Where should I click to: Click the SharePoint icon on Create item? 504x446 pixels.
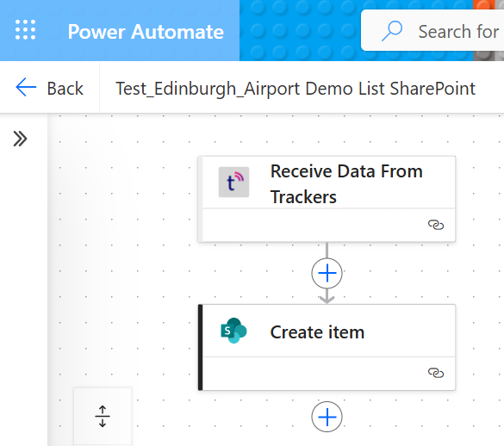tap(233, 331)
